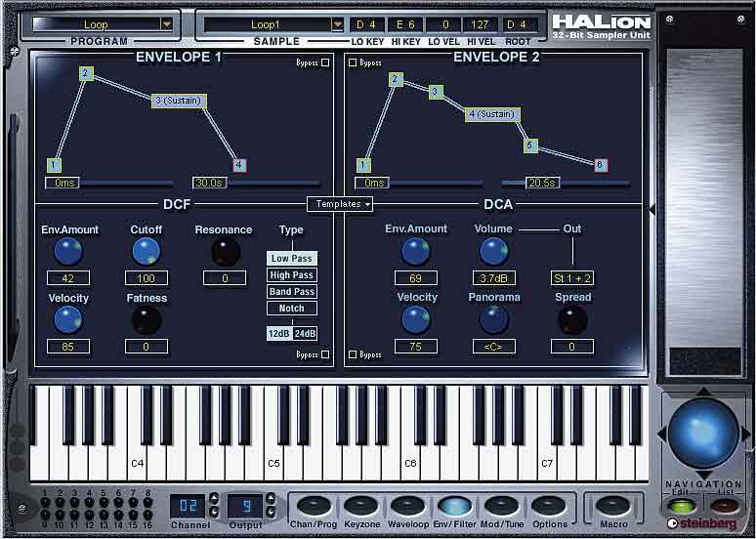Click the DCA Velocity knob
The width and height of the screenshot is (756, 539).
point(416,319)
